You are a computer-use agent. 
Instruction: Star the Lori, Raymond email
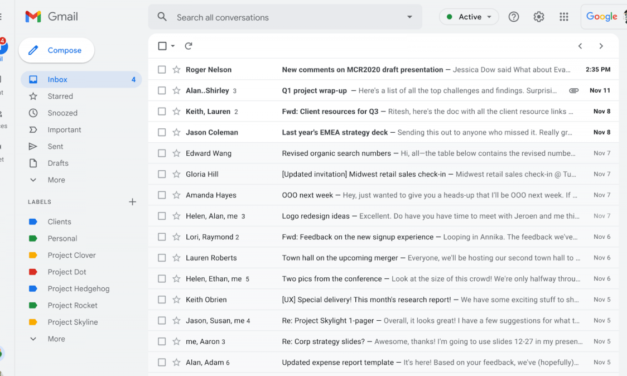pyautogui.click(x=176, y=237)
